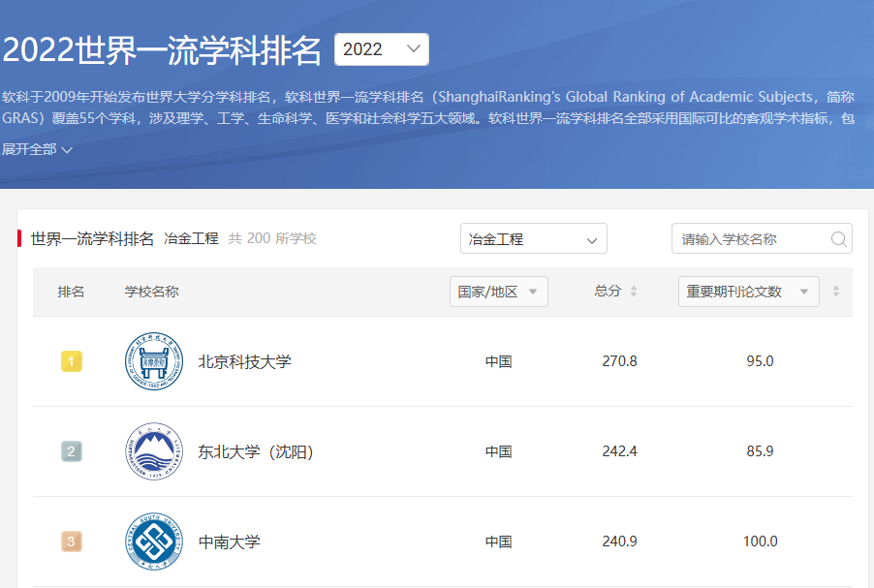Open the 国家/地区 filter dropdown

[499, 292]
